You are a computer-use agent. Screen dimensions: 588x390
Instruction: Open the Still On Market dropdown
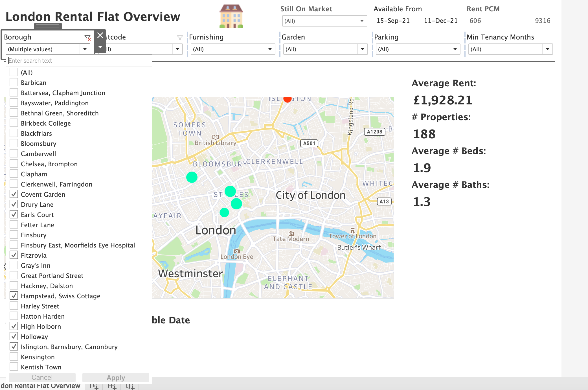click(x=362, y=21)
